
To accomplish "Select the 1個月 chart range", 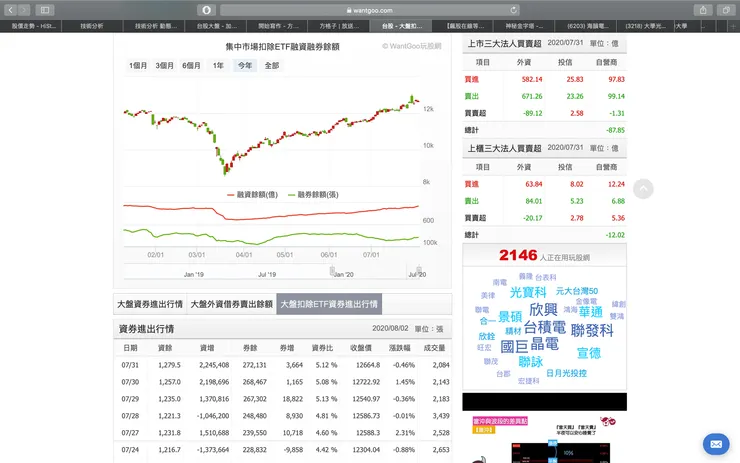I will pos(138,66).
